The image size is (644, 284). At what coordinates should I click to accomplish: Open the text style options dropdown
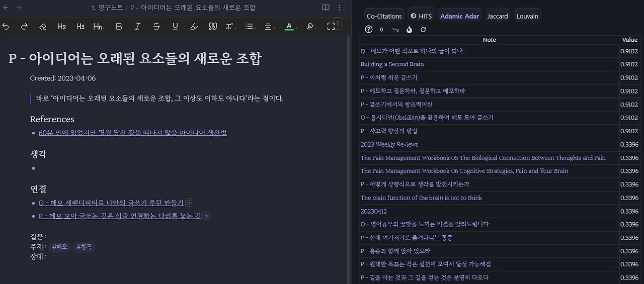231,26
